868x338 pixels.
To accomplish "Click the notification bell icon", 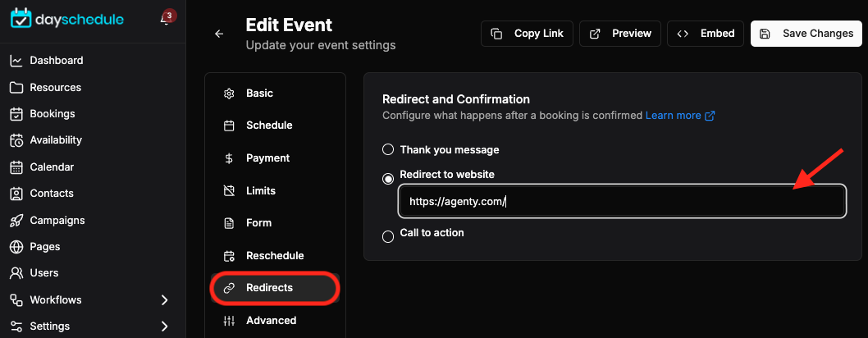I will pos(165,20).
